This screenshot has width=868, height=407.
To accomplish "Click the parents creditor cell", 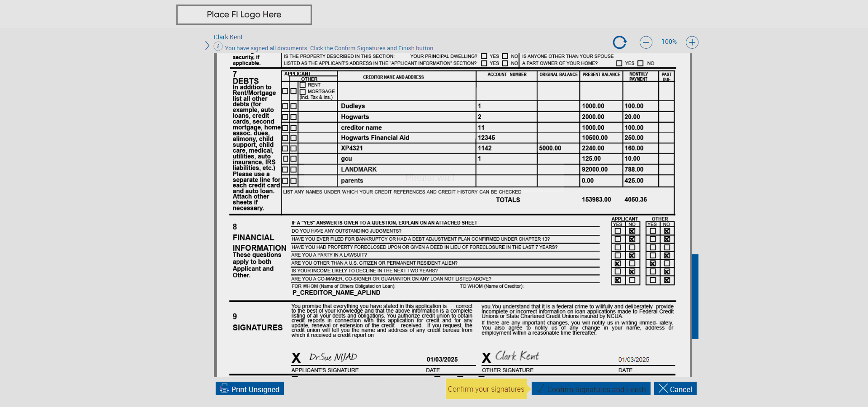I will tap(407, 181).
